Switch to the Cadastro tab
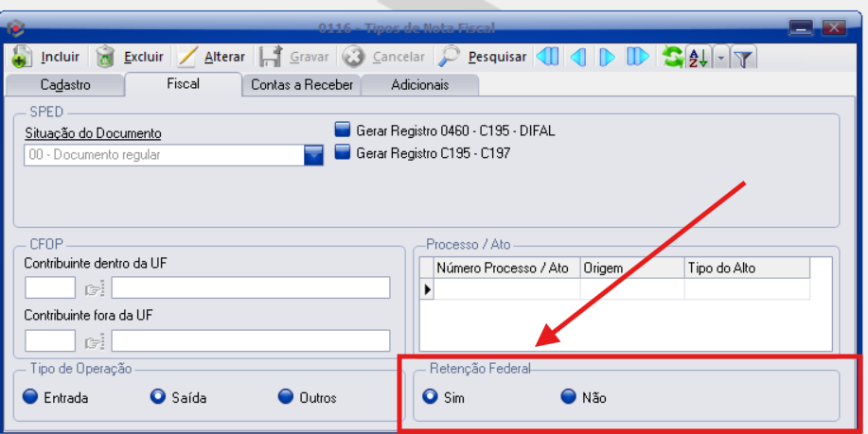 [x=65, y=85]
